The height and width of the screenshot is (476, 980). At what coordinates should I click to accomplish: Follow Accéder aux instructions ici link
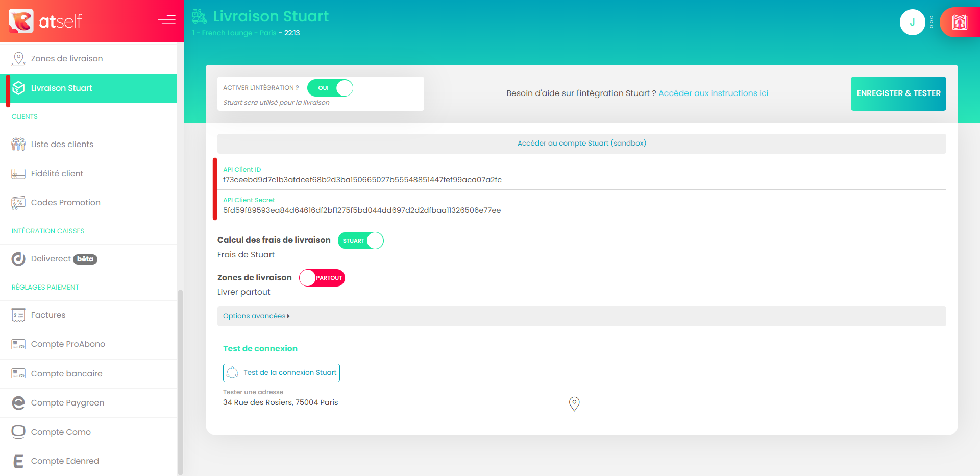[x=713, y=93]
